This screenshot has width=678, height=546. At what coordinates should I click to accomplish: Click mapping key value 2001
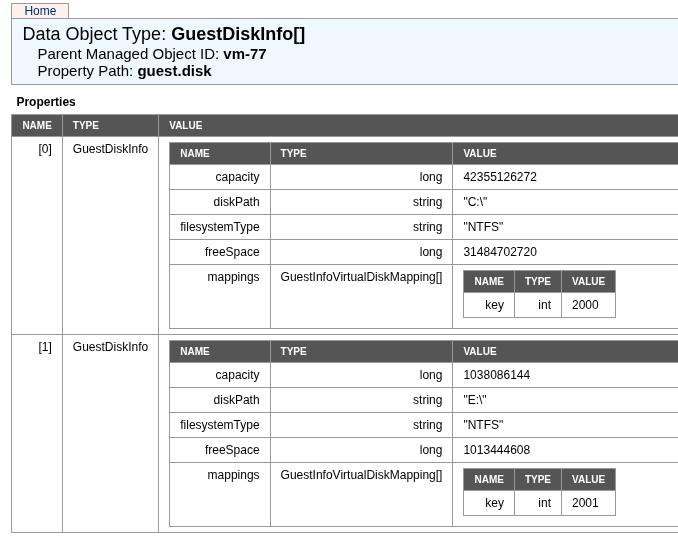point(585,503)
